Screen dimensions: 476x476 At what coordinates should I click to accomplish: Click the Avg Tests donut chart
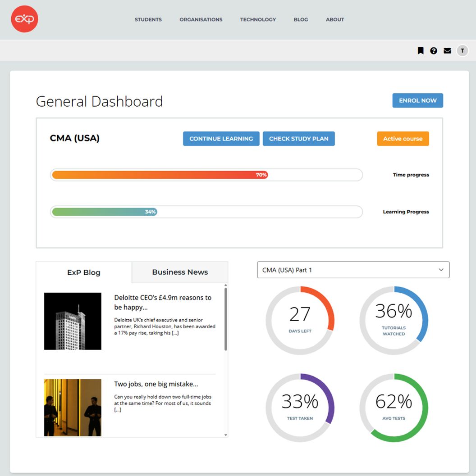pyautogui.click(x=394, y=408)
